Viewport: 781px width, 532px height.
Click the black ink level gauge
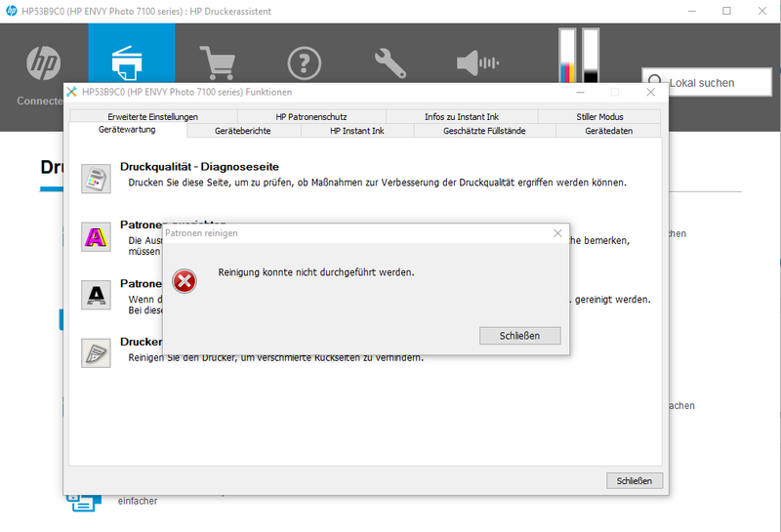[591, 56]
